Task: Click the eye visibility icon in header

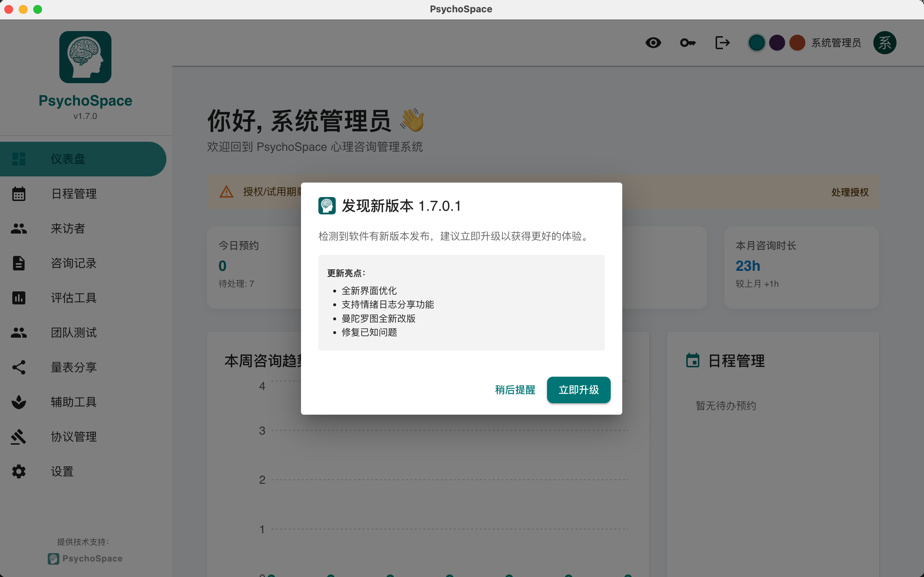Action: pyautogui.click(x=653, y=43)
